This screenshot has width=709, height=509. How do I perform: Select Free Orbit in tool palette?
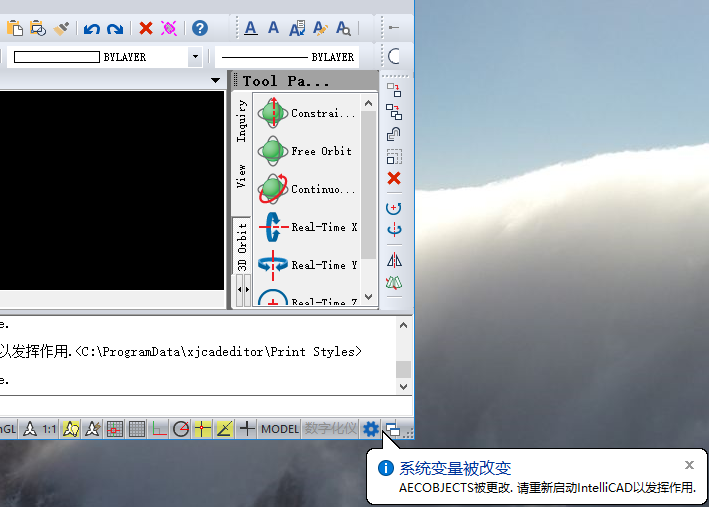tap(307, 151)
